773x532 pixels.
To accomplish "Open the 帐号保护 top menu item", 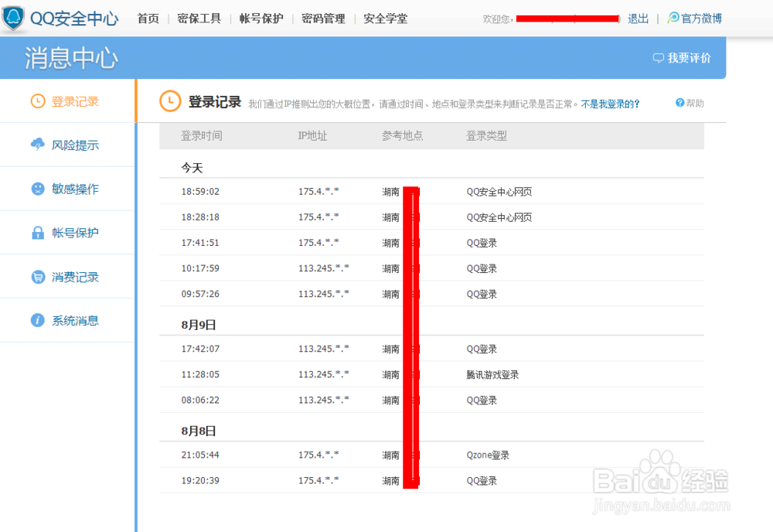I will click(x=261, y=19).
